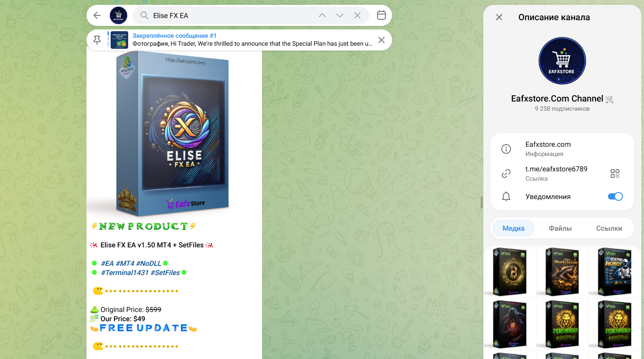Click the NEW PRODUCT heading text
Viewport: 644px width, 359px height.
pos(144,226)
